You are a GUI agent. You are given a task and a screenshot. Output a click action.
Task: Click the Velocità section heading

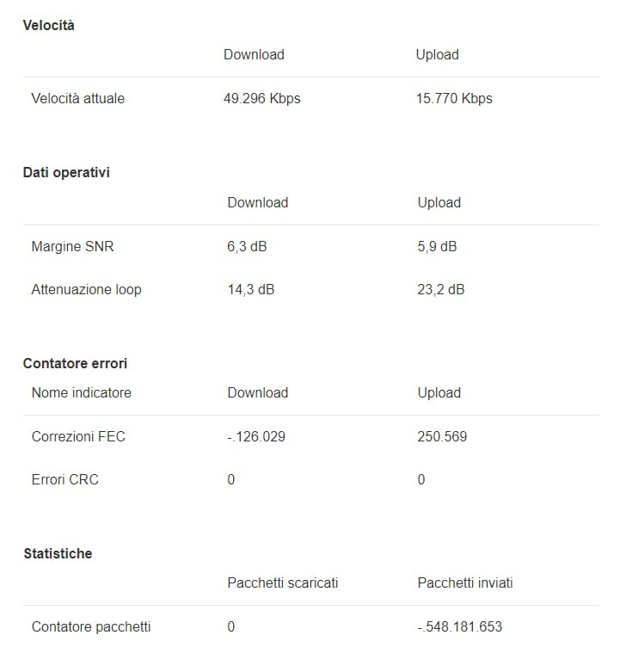tap(48, 25)
